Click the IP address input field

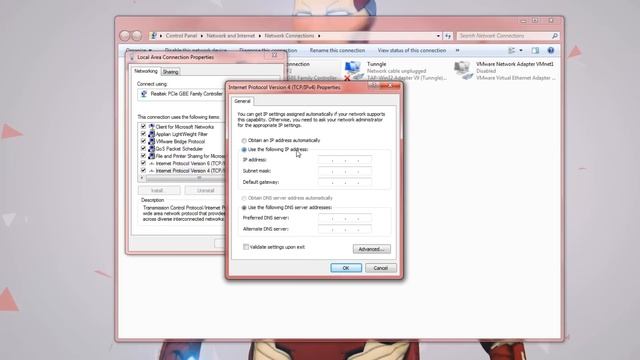pos(345,160)
